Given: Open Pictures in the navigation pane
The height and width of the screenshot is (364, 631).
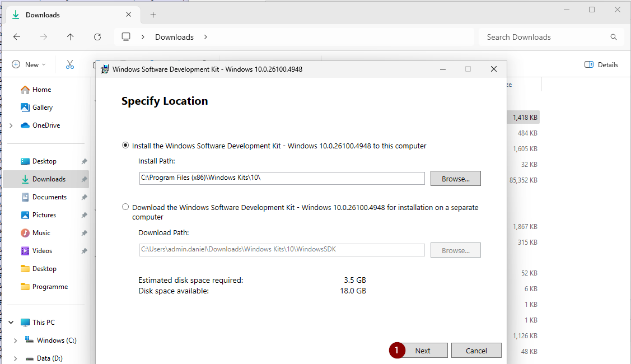Looking at the screenshot, I should click(x=44, y=215).
